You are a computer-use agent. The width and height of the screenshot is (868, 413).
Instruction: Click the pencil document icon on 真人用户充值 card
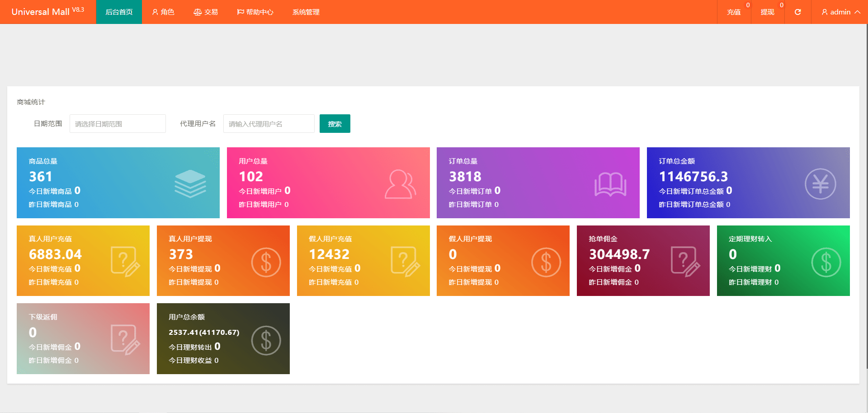coord(126,261)
